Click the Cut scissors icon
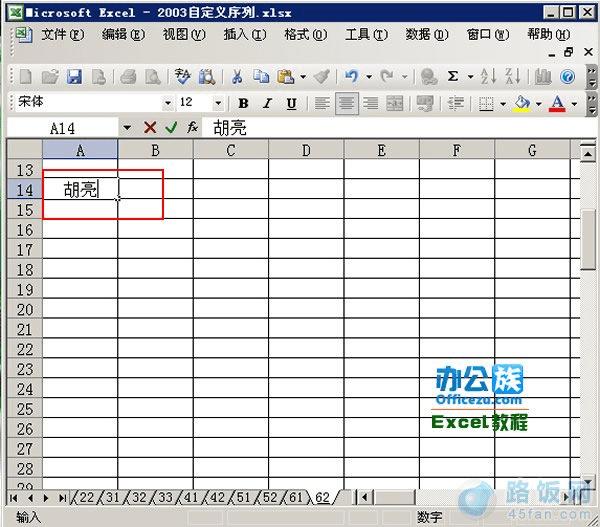The width and height of the screenshot is (600, 527). 237,77
